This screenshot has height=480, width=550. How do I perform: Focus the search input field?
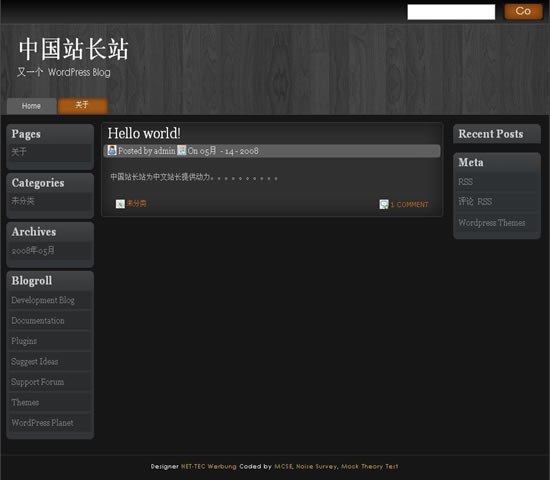pos(451,12)
